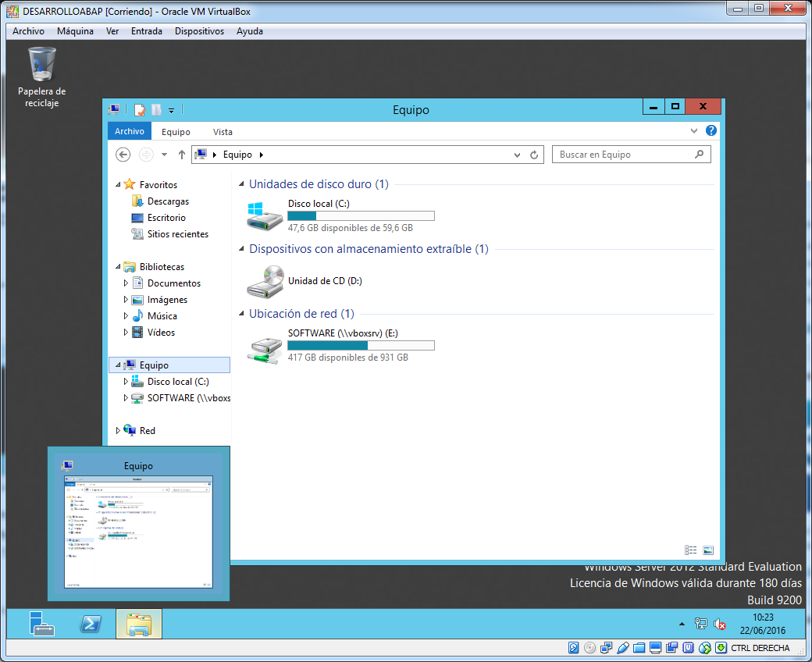Image resolution: width=812 pixels, height=662 pixels.
Task: Select the Unidad de CD (D:) icon
Action: pos(265,281)
